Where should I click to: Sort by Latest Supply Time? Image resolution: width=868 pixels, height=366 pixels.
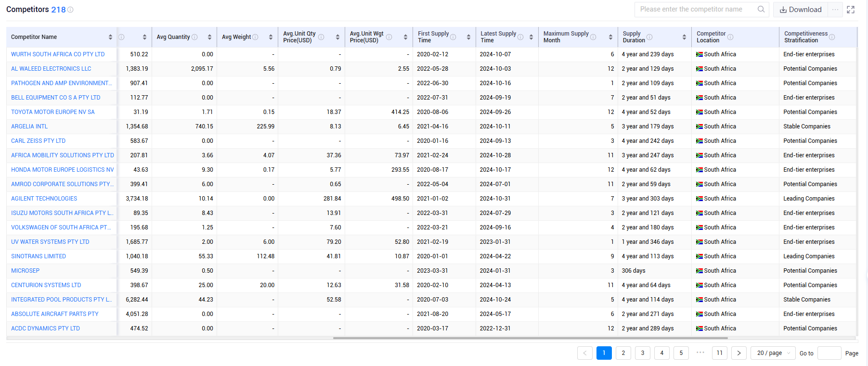click(x=531, y=37)
